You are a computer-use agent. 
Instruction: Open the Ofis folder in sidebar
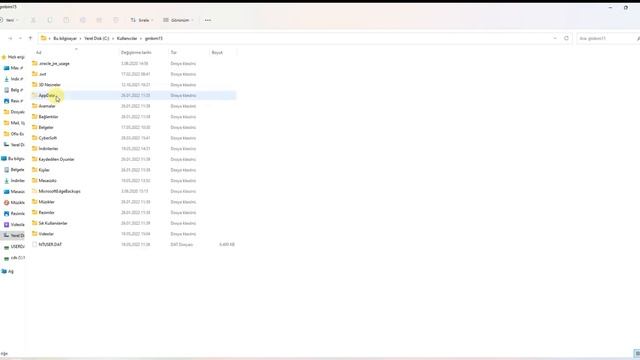coord(14,134)
